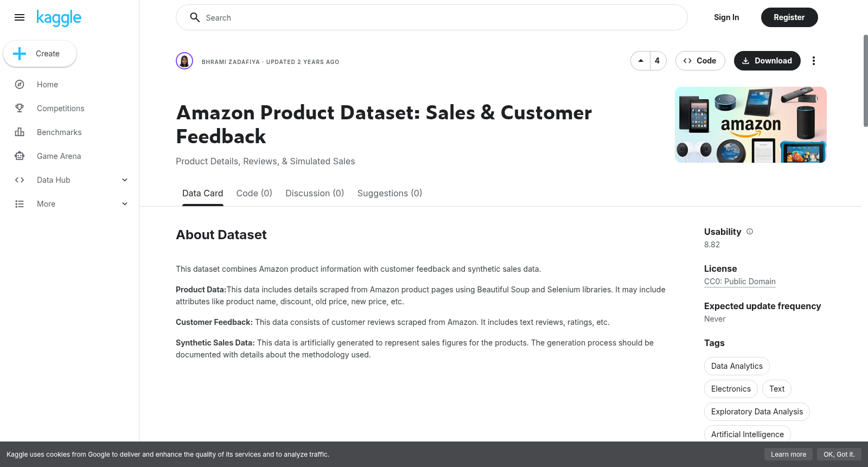Open Competitions via the trophy icon
868x467 pixels.
20,108
